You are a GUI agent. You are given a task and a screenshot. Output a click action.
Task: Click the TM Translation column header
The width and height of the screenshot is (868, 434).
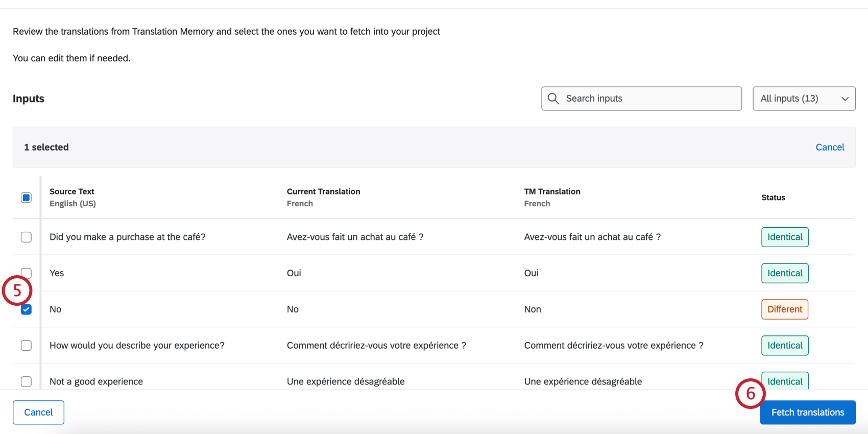coord(552,192)
